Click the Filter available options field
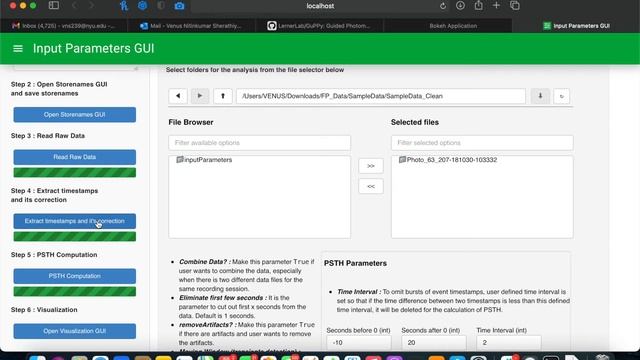The image size is (640, 360). 260,143
